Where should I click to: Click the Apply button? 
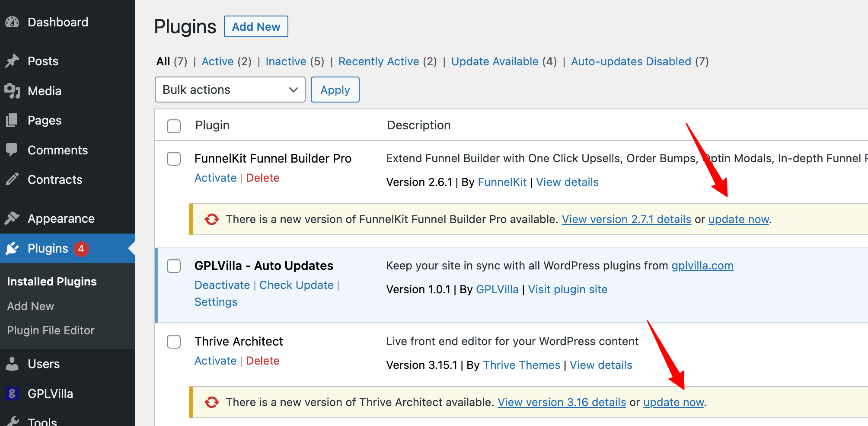coord(335,90)
